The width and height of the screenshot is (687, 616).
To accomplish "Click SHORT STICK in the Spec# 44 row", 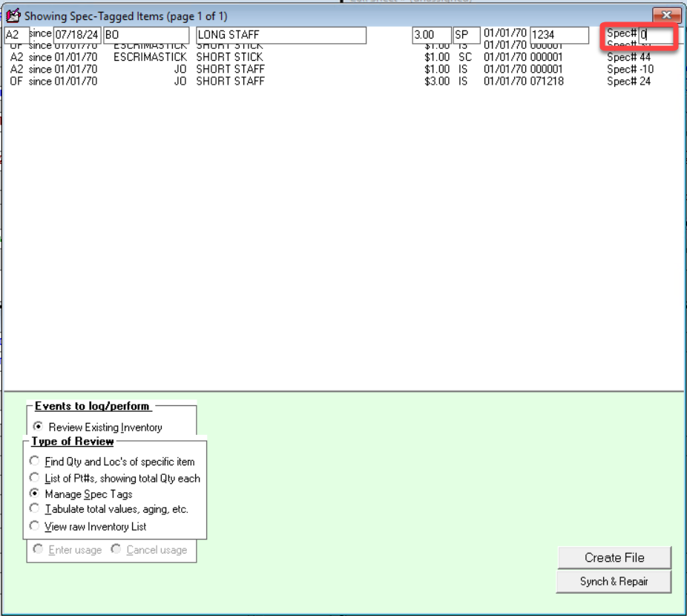I will click(229, 57).
